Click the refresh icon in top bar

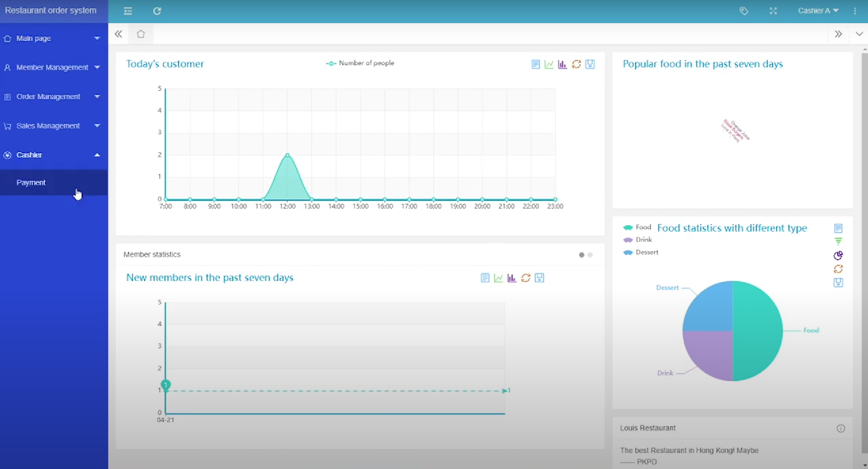pyautogui.click(x=157, y=11)
